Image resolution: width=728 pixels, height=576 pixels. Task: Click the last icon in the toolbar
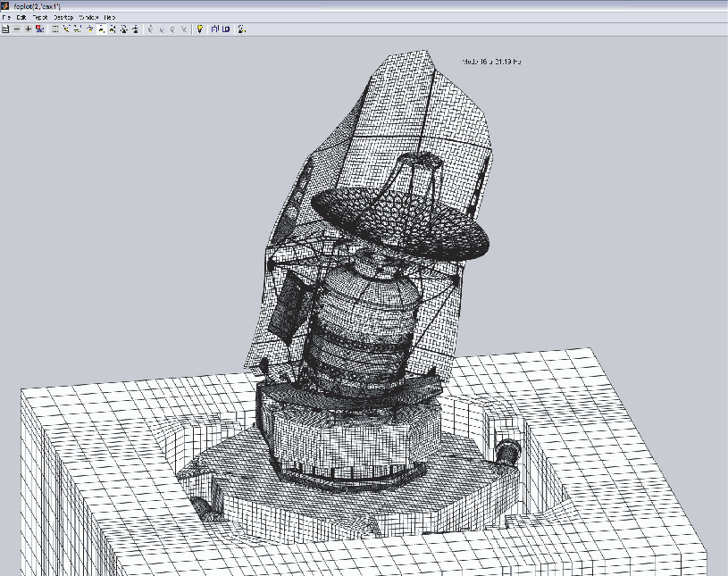pyautogui.click(x=242, y=29)
